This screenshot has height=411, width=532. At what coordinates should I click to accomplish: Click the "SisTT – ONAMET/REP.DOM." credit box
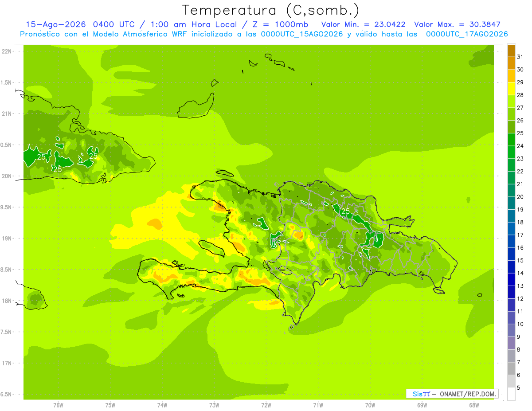(452, 394)
